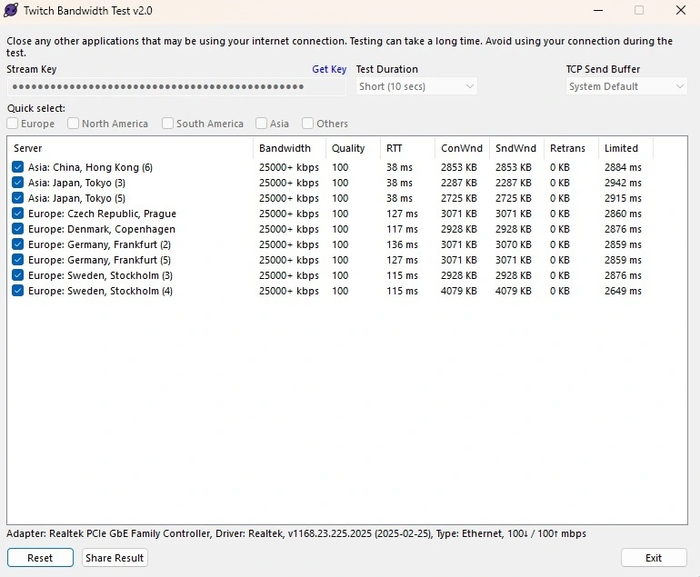
Task: Close the window with the X icon
Action: tap(680, 10)
